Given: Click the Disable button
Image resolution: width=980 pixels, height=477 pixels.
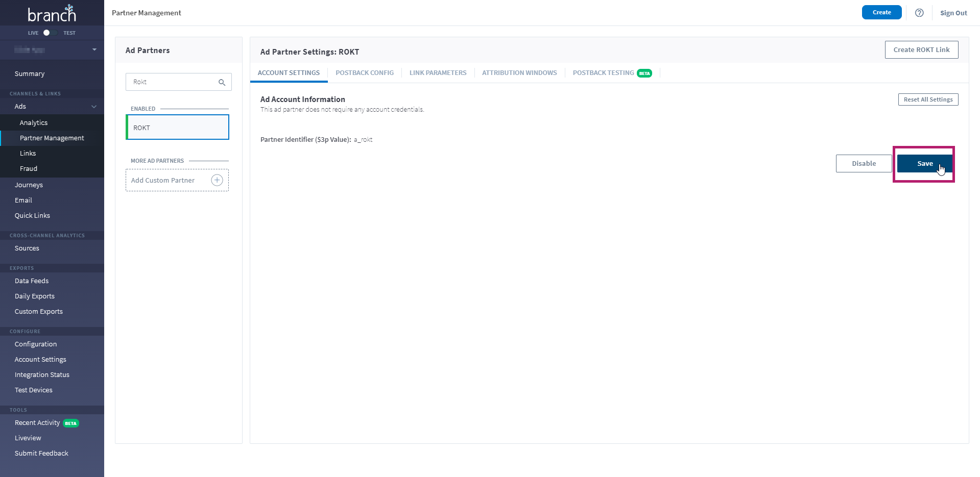Looking at the screenshot, I should coord(864,163).
